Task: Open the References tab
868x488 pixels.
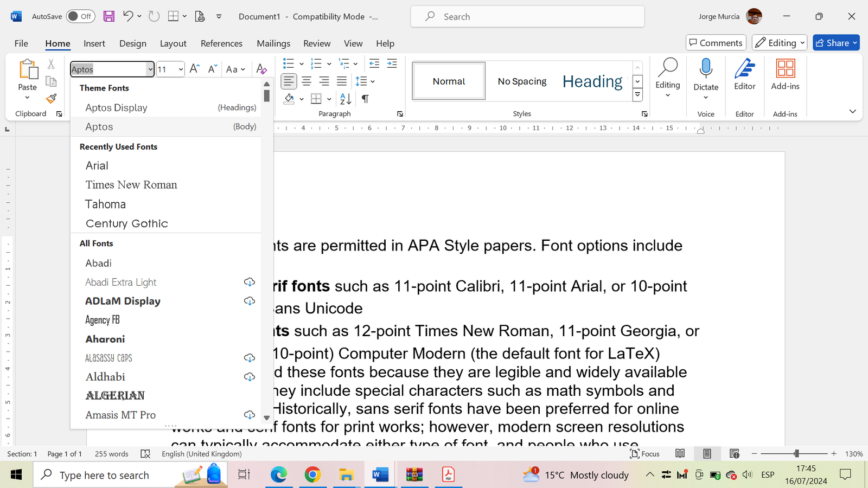Action: [221, 43]
